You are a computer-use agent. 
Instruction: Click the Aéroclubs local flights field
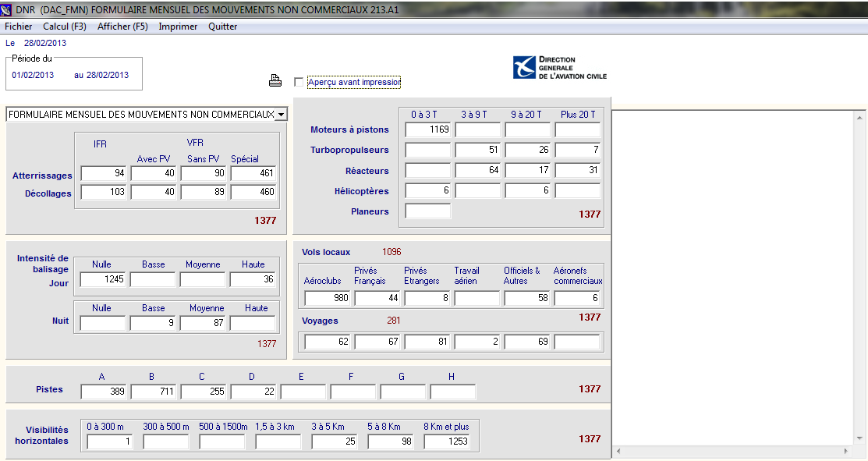pyautogui.click(x=328, y=298)
